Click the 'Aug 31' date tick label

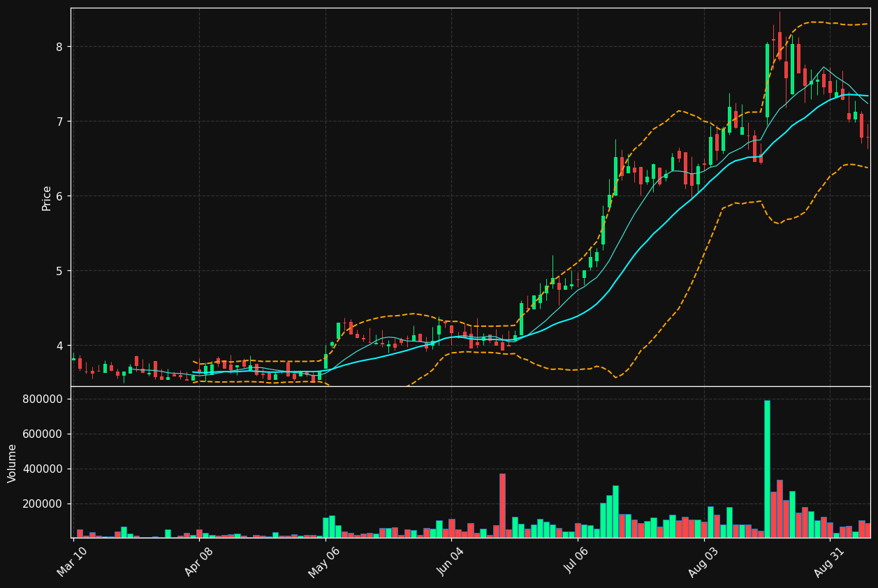(x=830, y=562)
